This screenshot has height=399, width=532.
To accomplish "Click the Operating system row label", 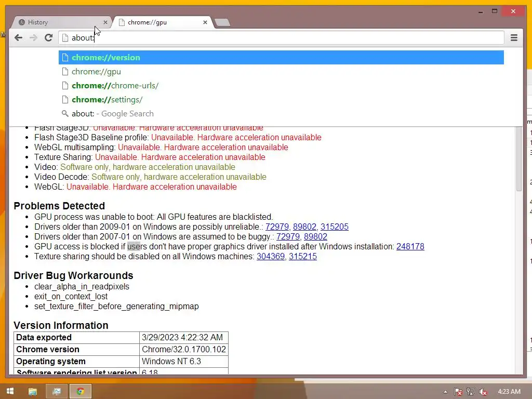I will click(77, 362).
